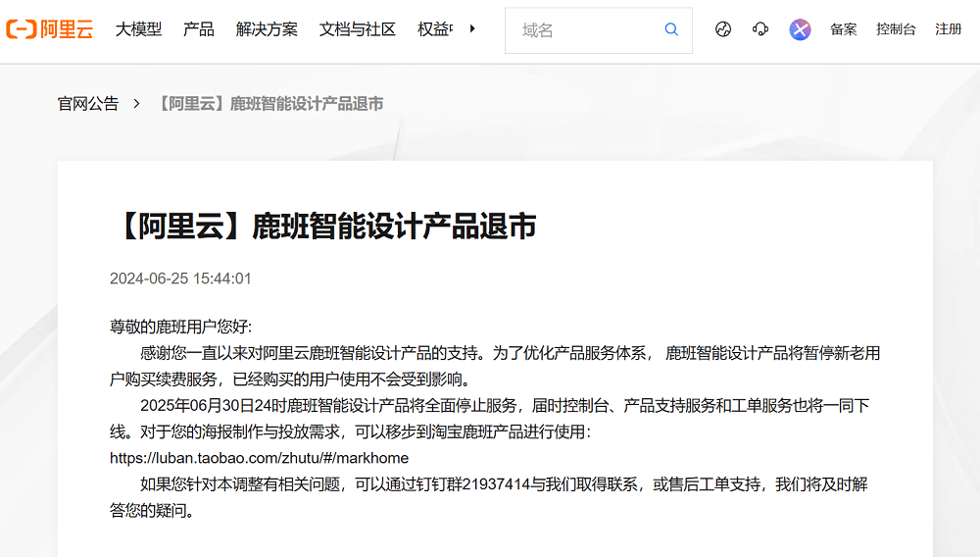Click the purple AI assistant icon
This screenshot has width=980, height=557.
pos(801,29)
